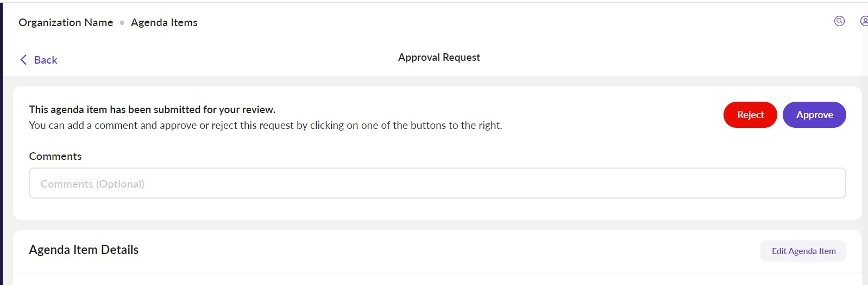Click the Agenda Item Details card header
The image size is (868, 285).
pos(435,251)
